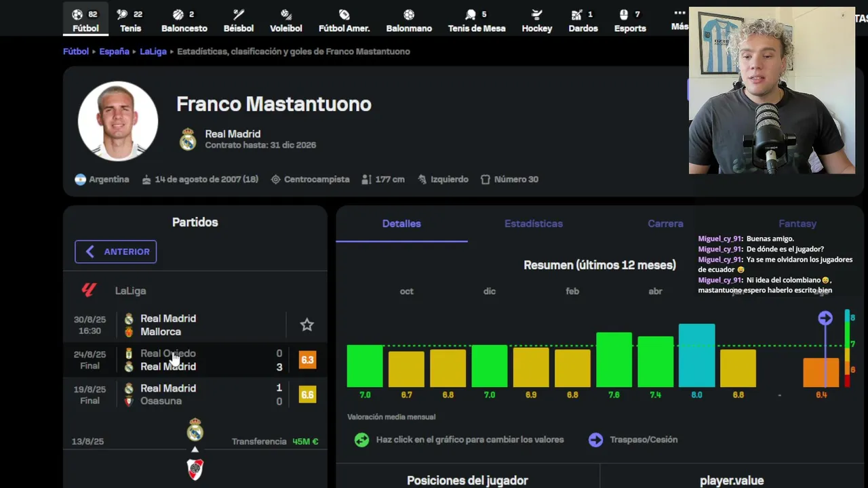Click the Centrocampista position icon
This screenshot has height=488, width=868.
[x=275, y=180]
